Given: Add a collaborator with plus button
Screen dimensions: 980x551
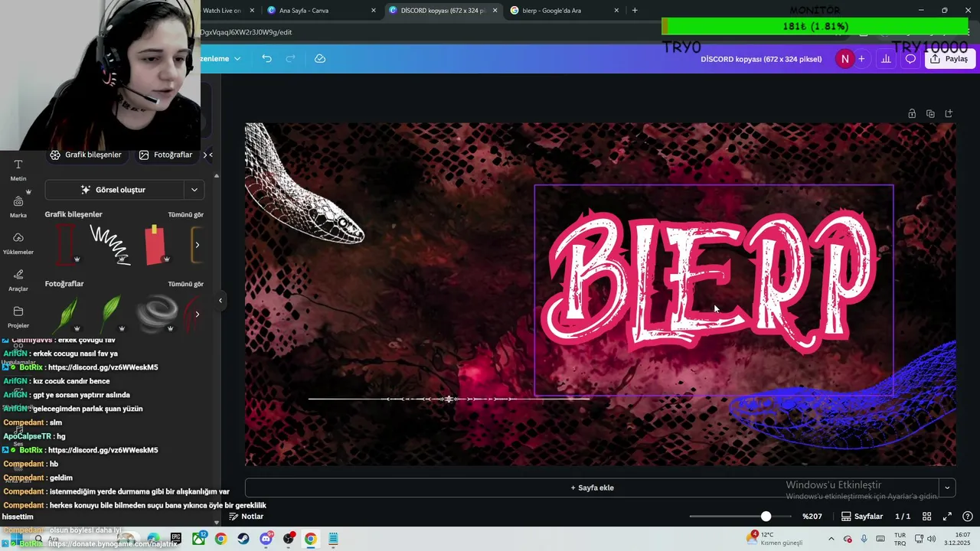Looking at the screenshot, I should [861, 59].
